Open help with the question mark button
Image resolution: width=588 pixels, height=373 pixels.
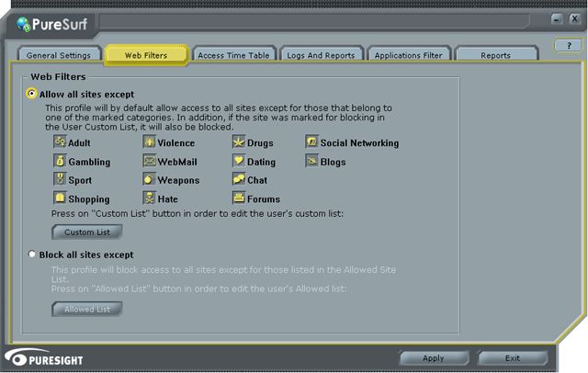[569, 46]
